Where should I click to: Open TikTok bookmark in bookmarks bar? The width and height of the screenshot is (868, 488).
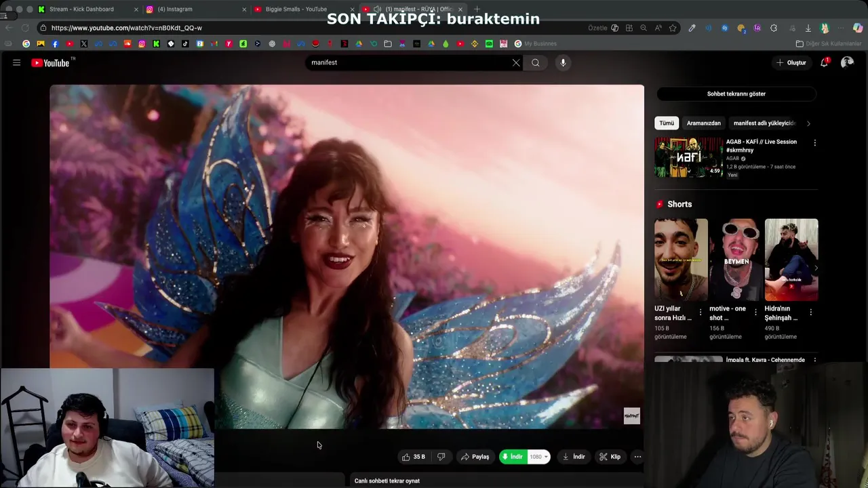(x=185, y=43)
